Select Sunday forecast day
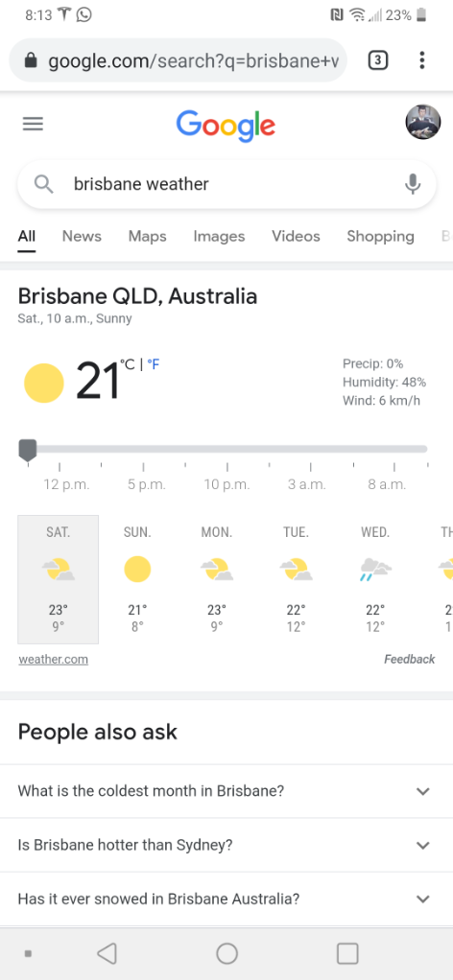 [x=137, y=579]
